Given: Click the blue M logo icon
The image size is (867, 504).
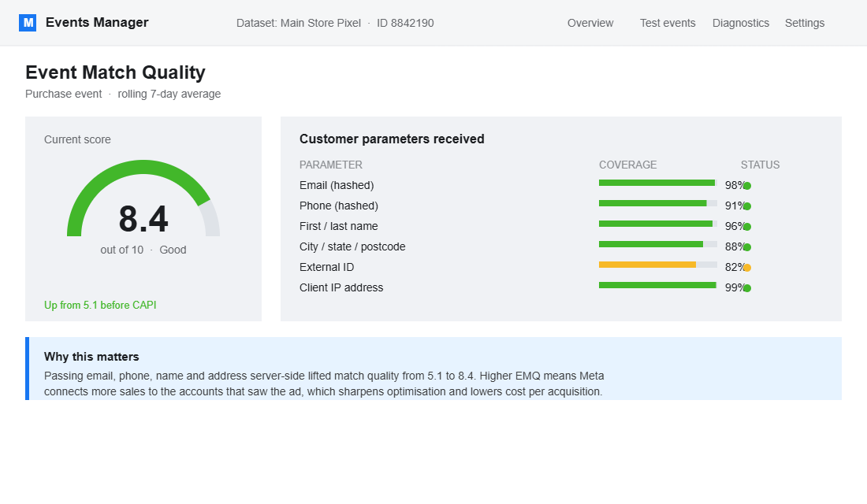Looking at the screenshot, I should pos(28,23).
